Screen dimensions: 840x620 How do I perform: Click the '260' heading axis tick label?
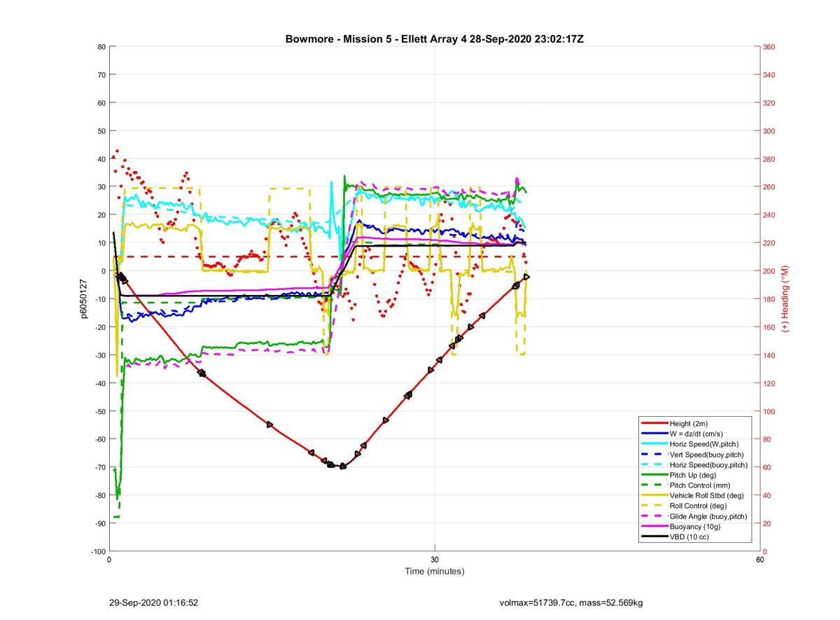[769, 187]
